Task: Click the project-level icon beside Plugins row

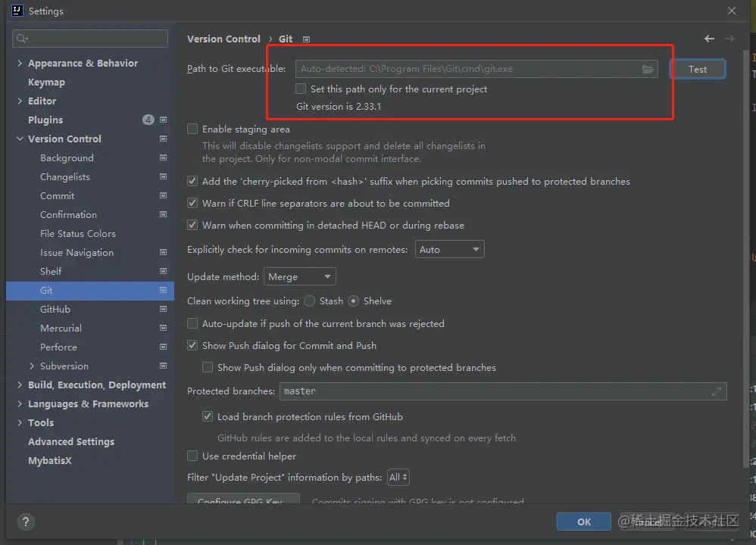Action: (163, 120)
